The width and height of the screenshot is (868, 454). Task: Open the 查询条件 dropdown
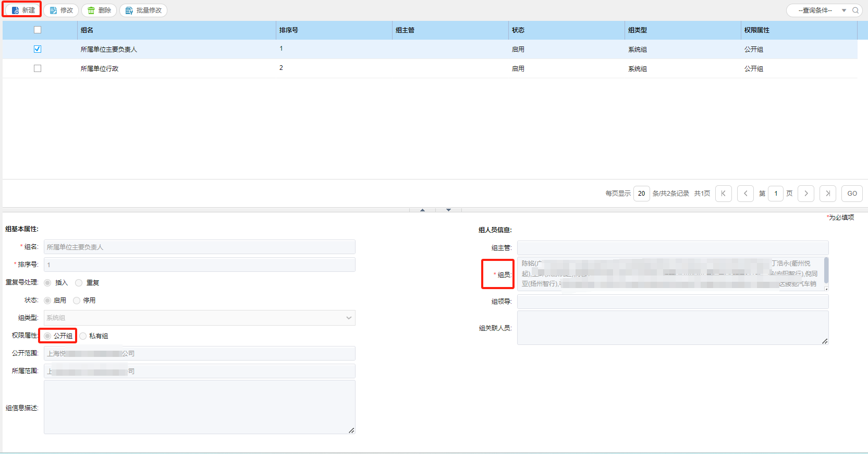(x=820, y=10)
